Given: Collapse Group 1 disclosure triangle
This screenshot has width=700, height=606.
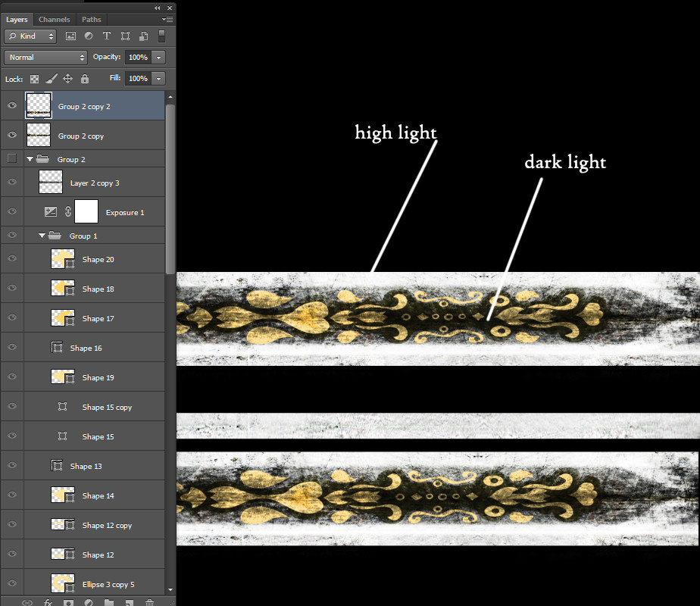Looking at the screenshot, I should 42,236.
